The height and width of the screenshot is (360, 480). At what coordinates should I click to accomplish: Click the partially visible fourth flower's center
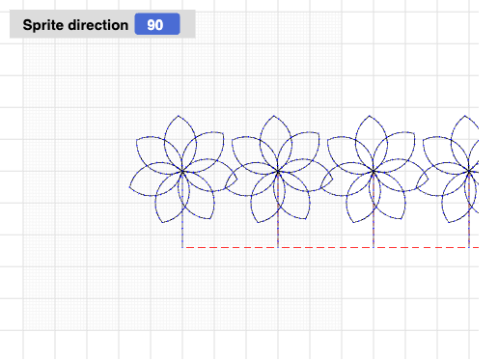pos(469,171)
